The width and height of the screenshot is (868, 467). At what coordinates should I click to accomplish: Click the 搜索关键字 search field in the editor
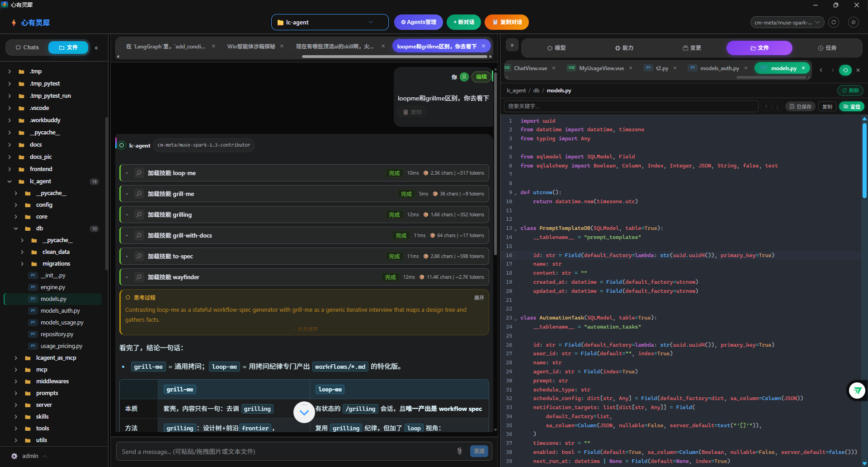coord(631,106)
